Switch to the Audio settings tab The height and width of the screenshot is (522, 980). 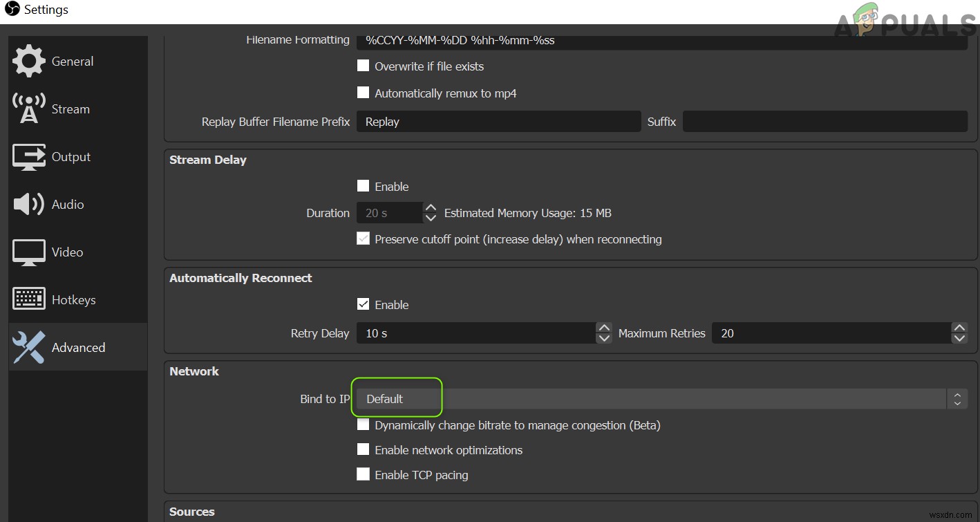[x=68, y=205]
